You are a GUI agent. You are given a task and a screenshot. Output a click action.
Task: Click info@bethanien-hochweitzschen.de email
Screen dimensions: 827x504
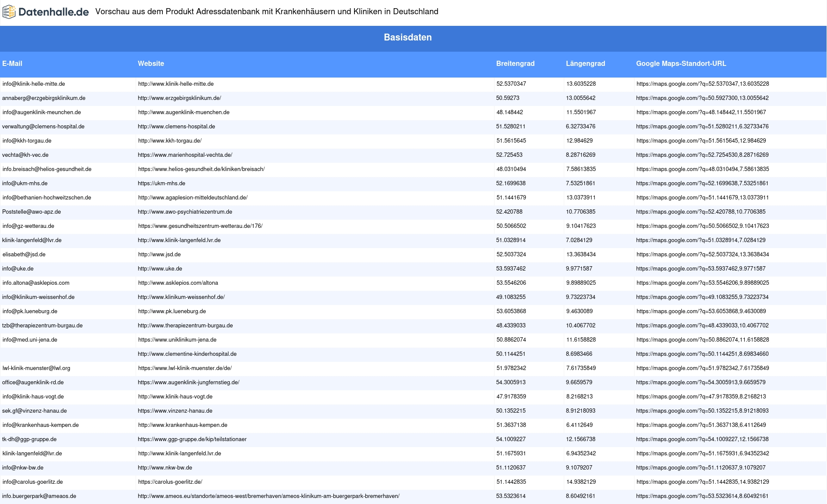tap(47, 198)
